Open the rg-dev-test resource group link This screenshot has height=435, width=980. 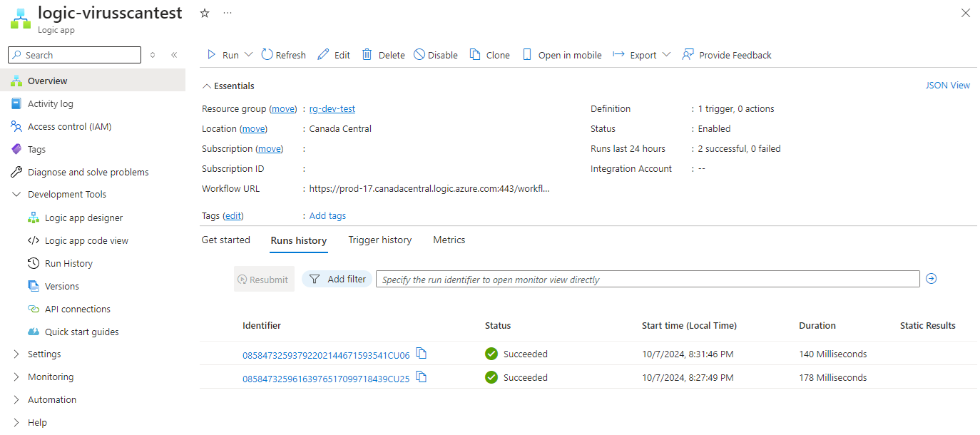332,109
